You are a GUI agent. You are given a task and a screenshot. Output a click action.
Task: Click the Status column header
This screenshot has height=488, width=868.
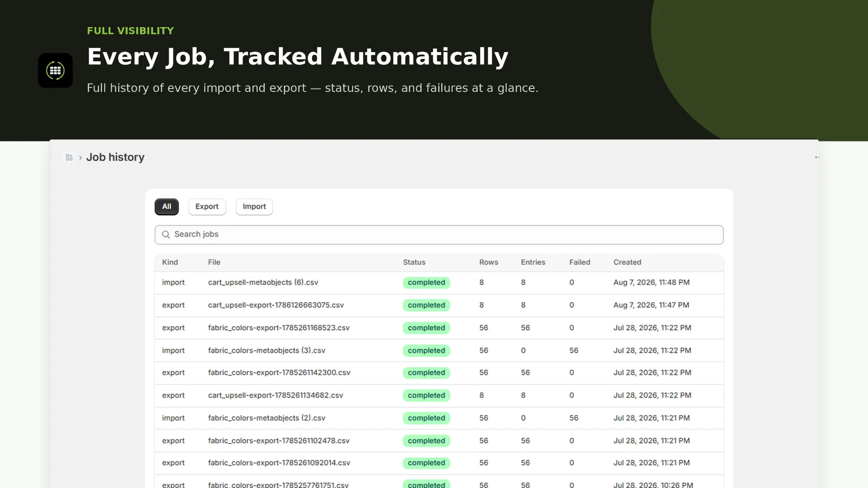414,262
